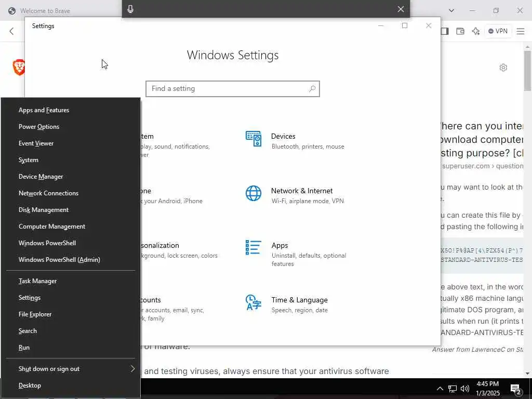The width and height of the screenshot is (532, 399).
Task: Open the Time & Language icon
Action: (254, 302)
